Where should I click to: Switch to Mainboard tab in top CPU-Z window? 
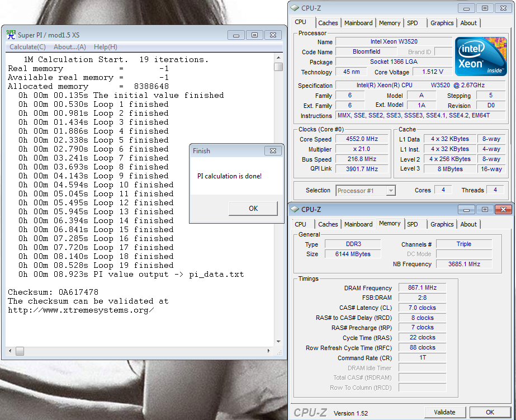(358, 23)
